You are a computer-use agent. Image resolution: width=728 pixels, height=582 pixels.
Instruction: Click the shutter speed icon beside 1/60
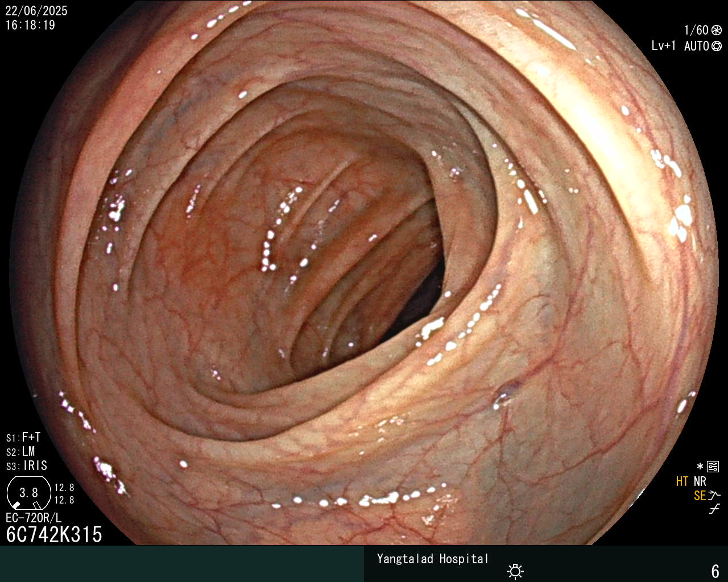(x=717, y=31)
